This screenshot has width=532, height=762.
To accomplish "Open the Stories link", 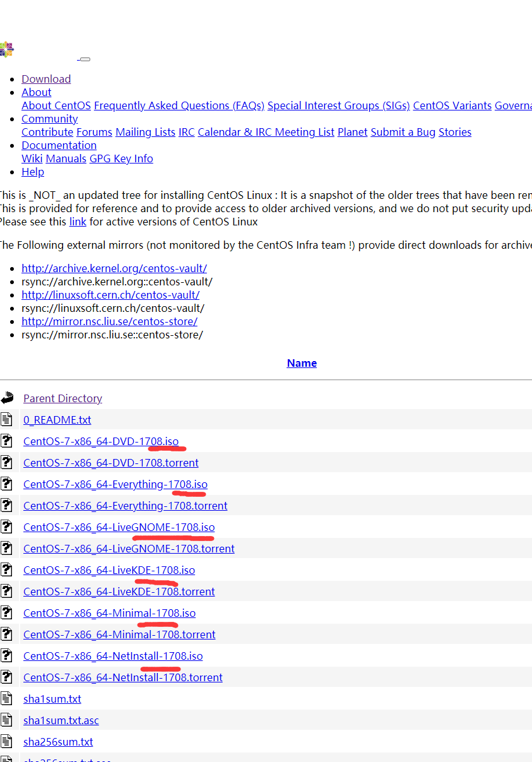I will 455,132.
